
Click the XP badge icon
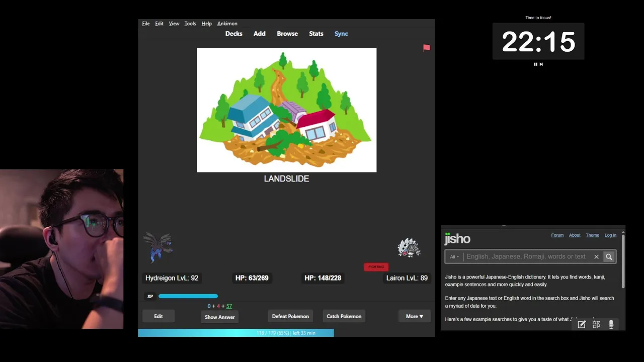click(x=150, y=296)
